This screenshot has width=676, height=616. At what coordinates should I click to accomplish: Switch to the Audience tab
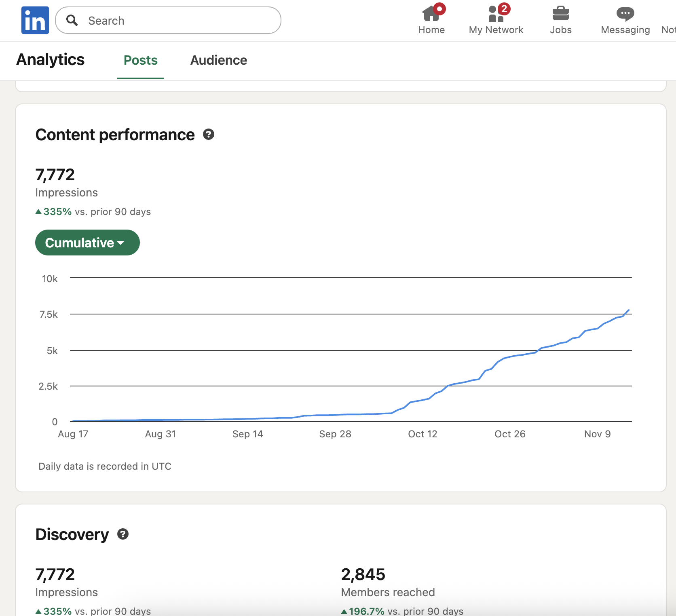(x=218, y=60)
